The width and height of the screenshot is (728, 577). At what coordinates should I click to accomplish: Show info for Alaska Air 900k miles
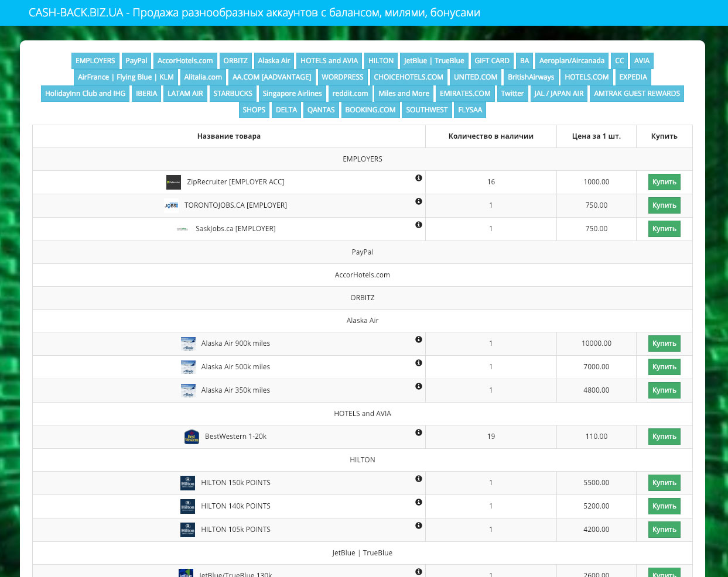tap(419, 339)
